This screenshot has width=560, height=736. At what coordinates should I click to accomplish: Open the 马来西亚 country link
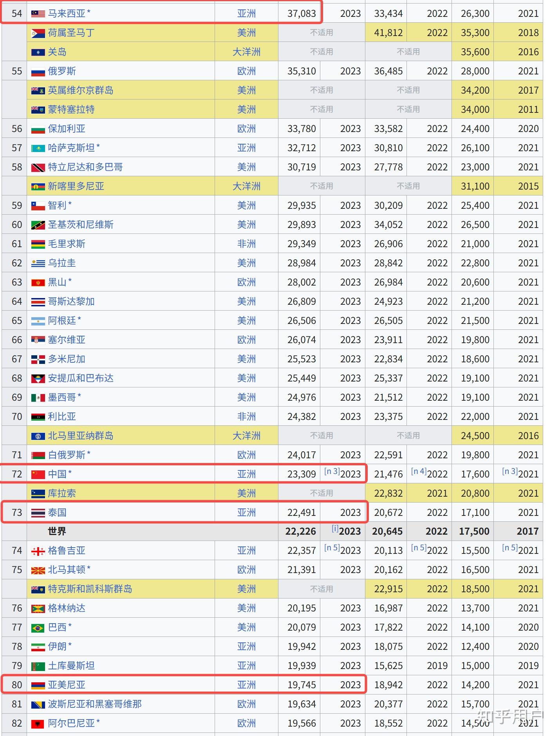click(x=67, y=14)
